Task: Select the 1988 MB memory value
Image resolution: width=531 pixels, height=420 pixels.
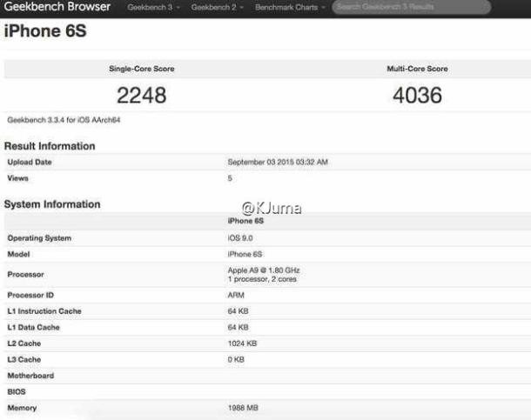Action: coord(243,408)
